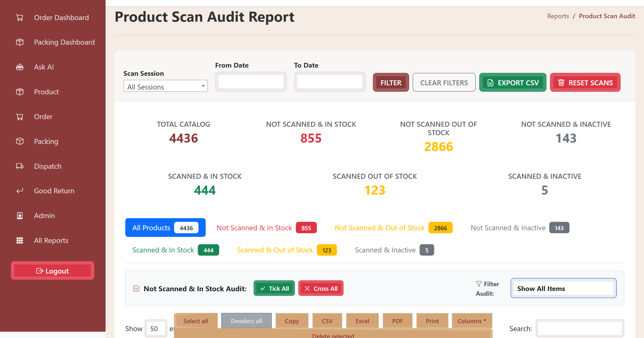Click the Not Scanned Out of Stock value 2866
The width and height of the screenshot is (644, 338).
tap(438, 147)
